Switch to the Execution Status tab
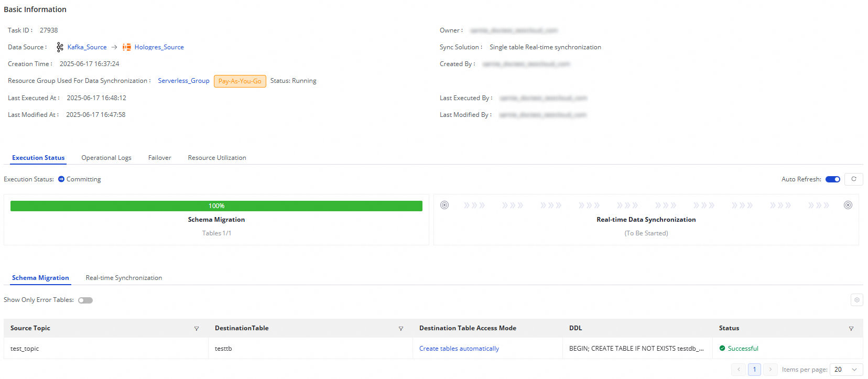 point(38,158)
